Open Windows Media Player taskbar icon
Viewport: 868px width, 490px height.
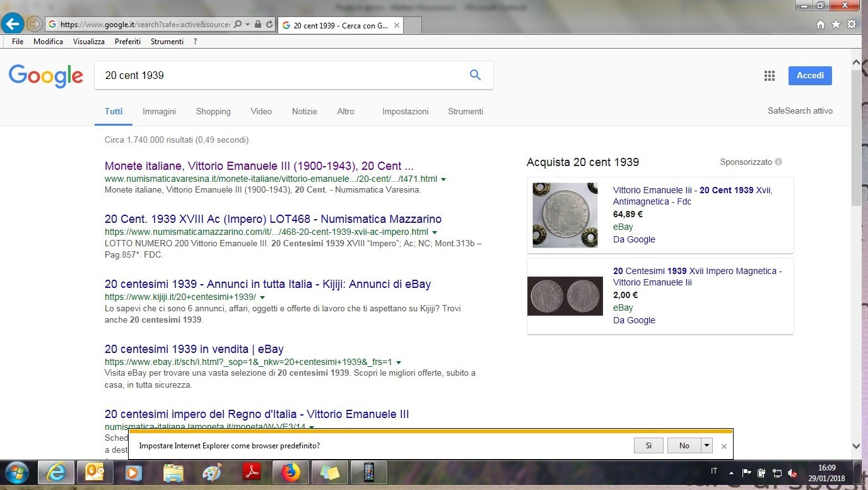click(x=133, y=472)
